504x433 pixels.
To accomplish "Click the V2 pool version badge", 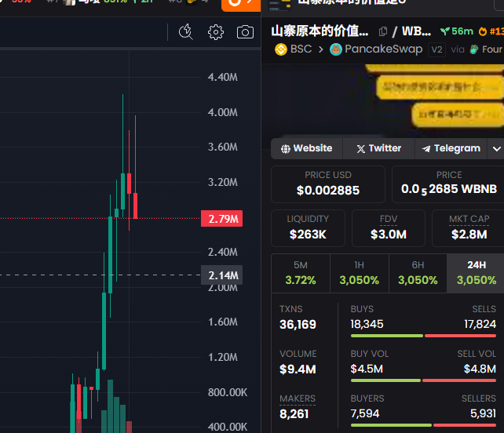I will tap(436, 49).
